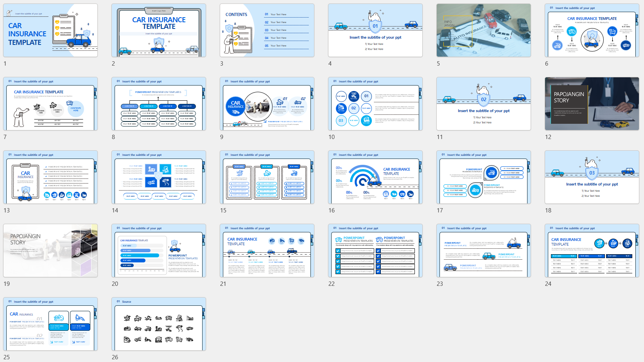Open slide 26 Source icon collection

(x=159, y=324)
